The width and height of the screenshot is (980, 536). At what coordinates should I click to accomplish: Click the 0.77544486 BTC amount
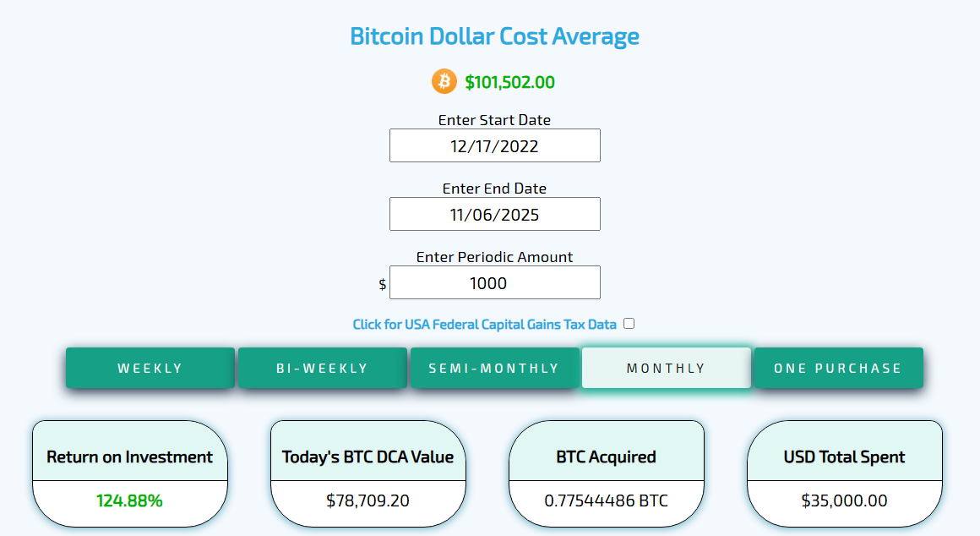[606, 500]
